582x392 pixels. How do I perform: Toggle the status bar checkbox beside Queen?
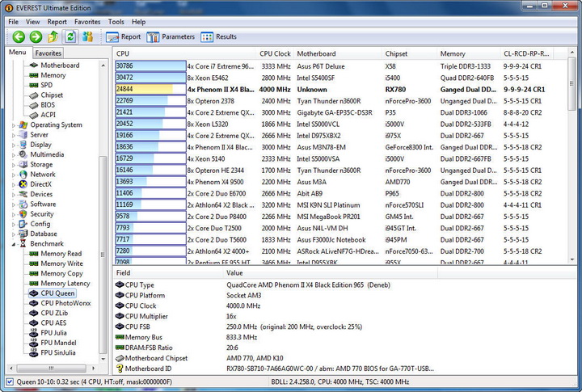click(10, 381)
